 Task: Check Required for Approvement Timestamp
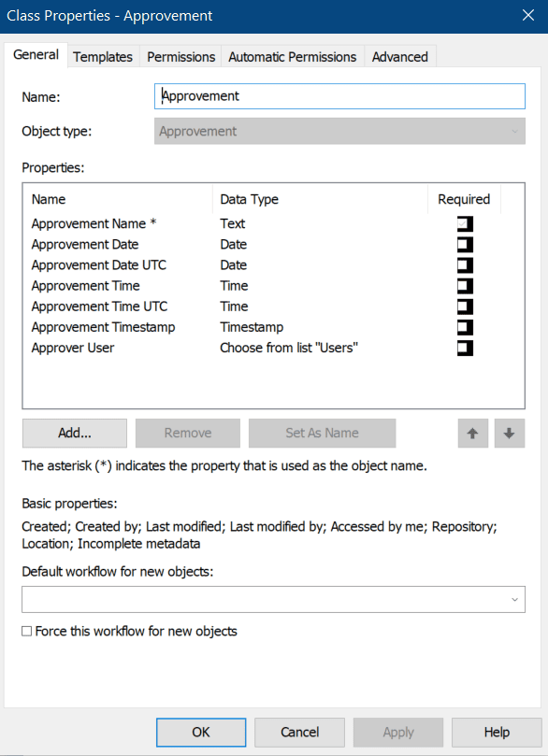pyautogui.click(x=465, y=327)
